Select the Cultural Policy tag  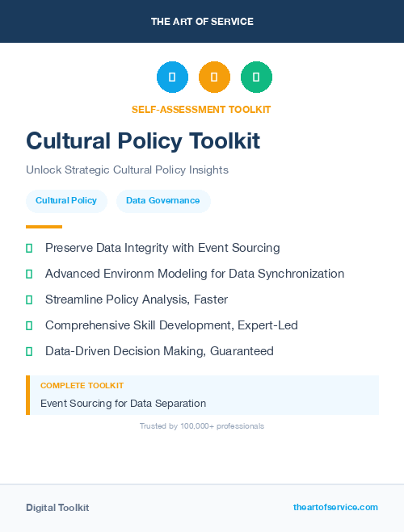tap(66, 201)
